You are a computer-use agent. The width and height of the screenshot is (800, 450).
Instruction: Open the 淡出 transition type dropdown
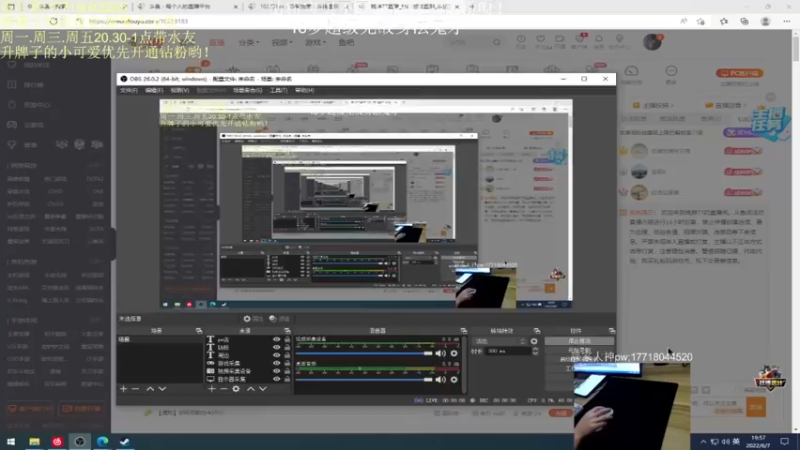point(500,341)
